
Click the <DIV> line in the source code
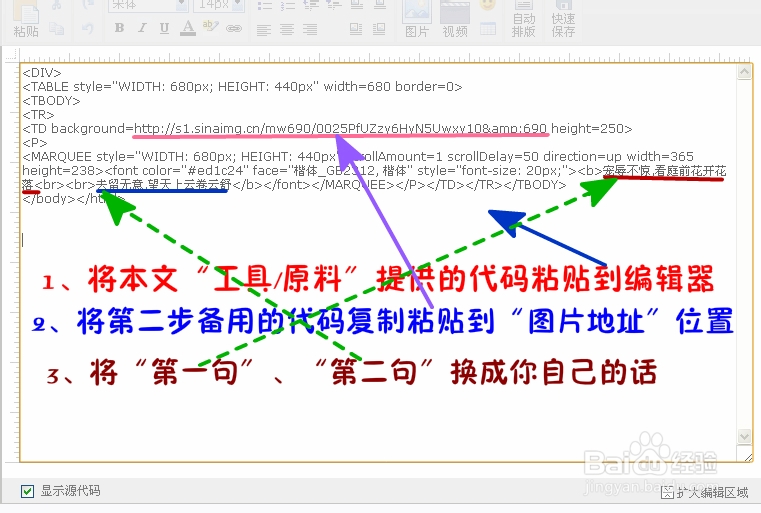point(42,73)
